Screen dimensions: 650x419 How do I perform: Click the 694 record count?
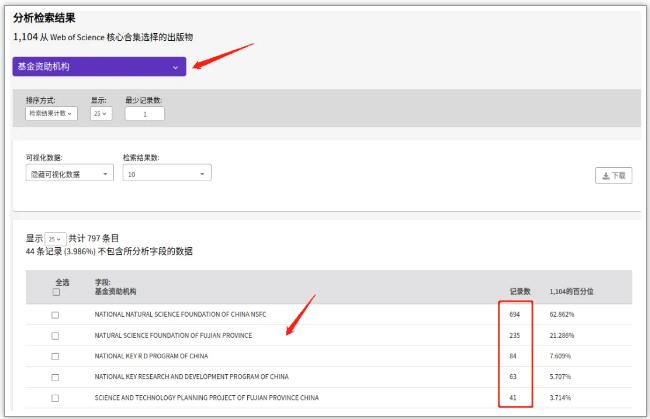515,314
